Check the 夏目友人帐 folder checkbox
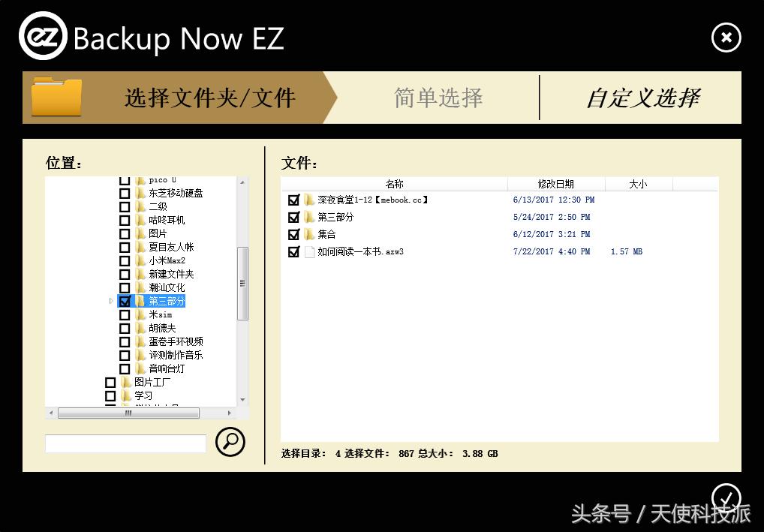 point(125,248)
